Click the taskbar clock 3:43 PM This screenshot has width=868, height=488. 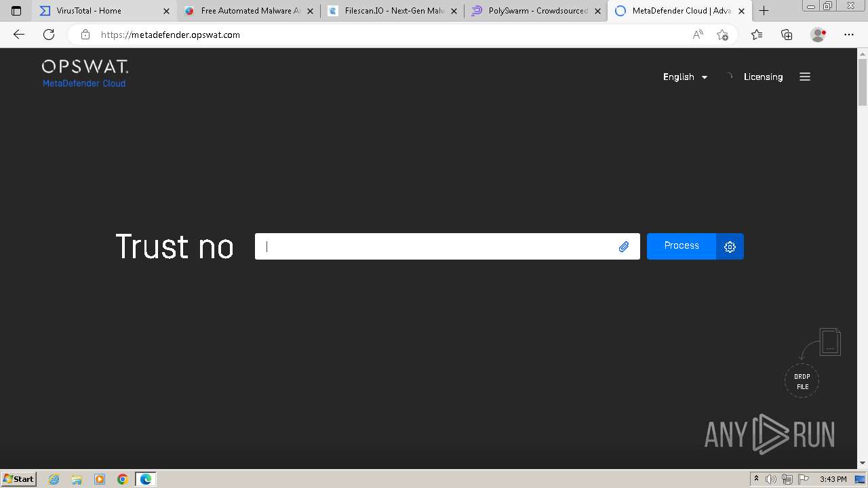[833, 479]
